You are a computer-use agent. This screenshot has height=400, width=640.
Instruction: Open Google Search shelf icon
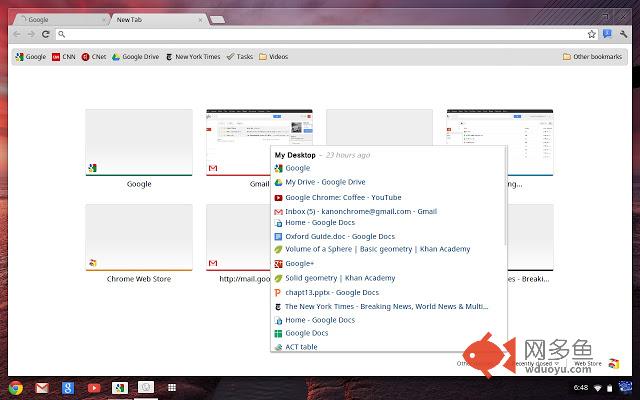click(x=68, y=388)
